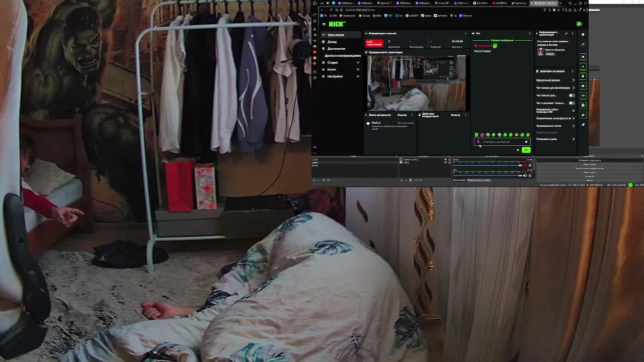The image size is (644, 362).
Task: Open the hamburger menu beside KICK logo
Action: click(324, 24)
